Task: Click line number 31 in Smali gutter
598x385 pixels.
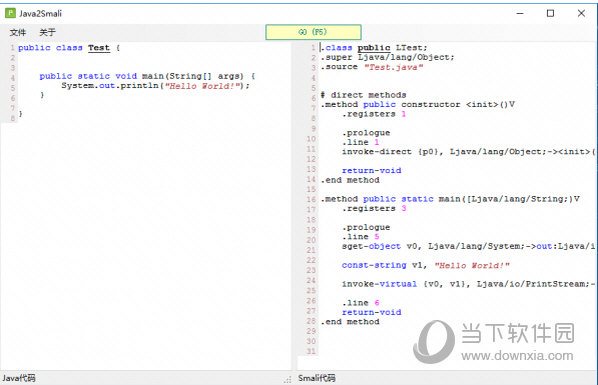Action: pyautogui.click(x=311, y=351)
